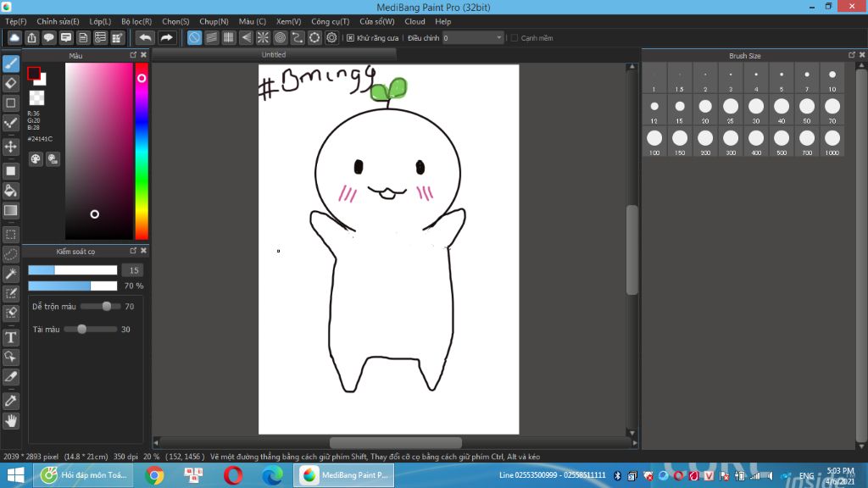Open snap settings gear icon

331,37
